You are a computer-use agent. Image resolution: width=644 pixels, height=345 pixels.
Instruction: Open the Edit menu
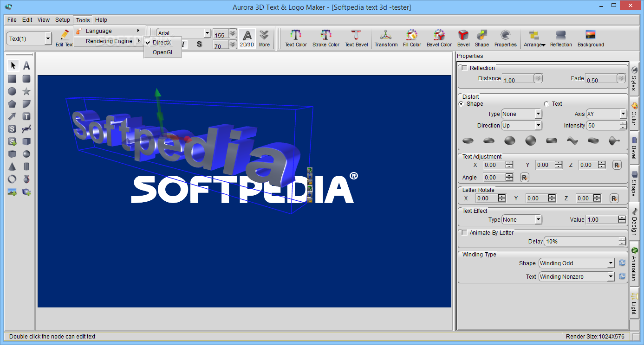[27, 20]
